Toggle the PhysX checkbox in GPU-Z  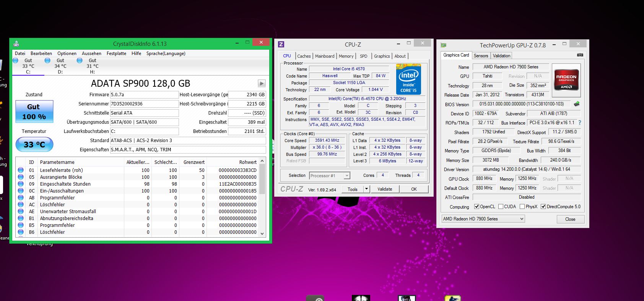[522, 207]
